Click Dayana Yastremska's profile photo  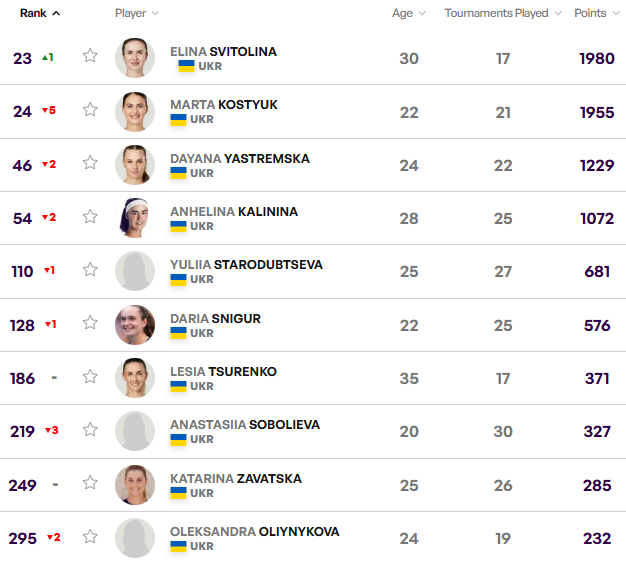click(x=135, y=165)
